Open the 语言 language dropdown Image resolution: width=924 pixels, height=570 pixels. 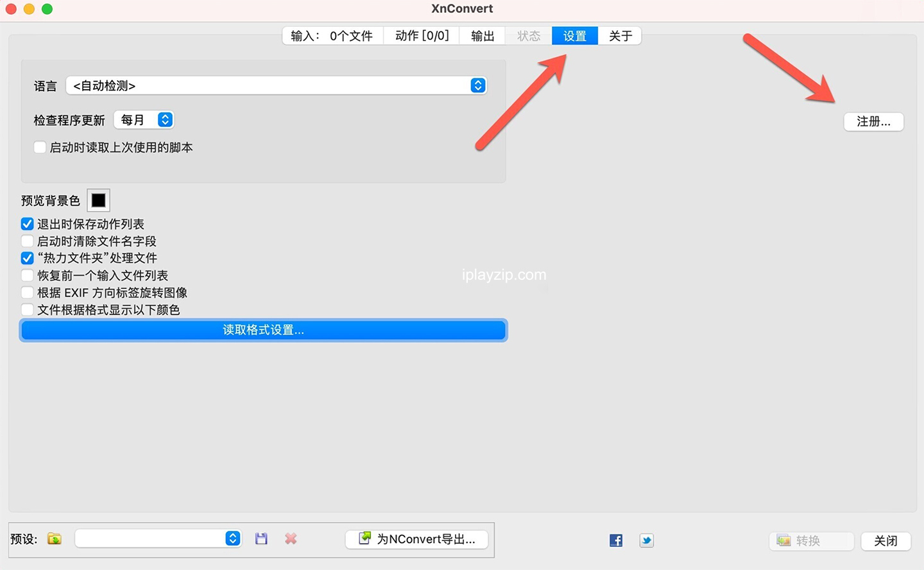coord(277,85)
